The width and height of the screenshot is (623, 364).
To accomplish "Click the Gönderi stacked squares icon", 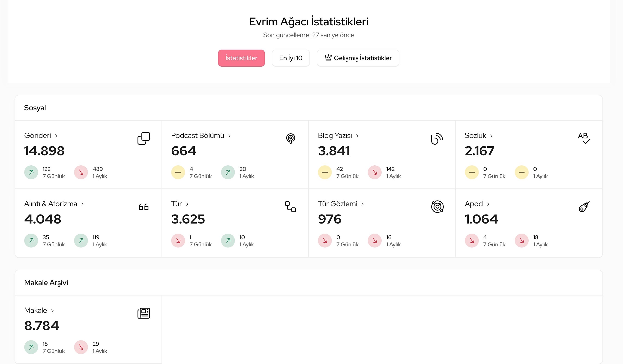I will [x=144, y=138].
